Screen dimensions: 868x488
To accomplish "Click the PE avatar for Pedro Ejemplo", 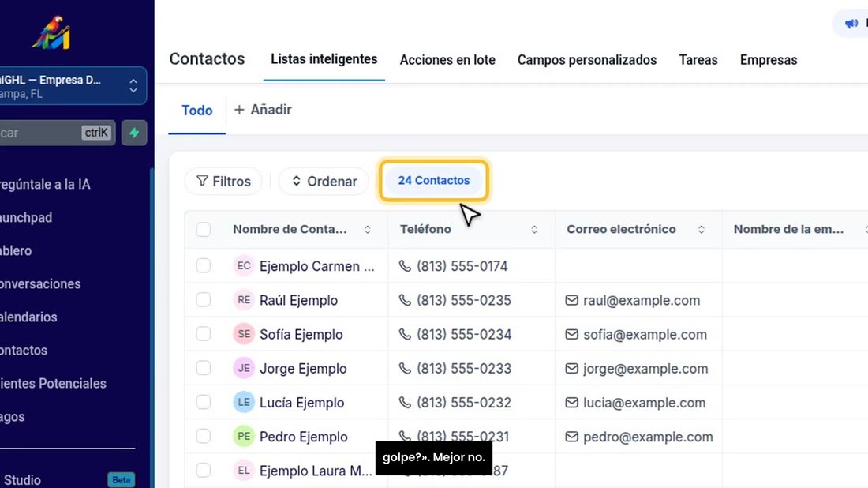I will point(244,437).
